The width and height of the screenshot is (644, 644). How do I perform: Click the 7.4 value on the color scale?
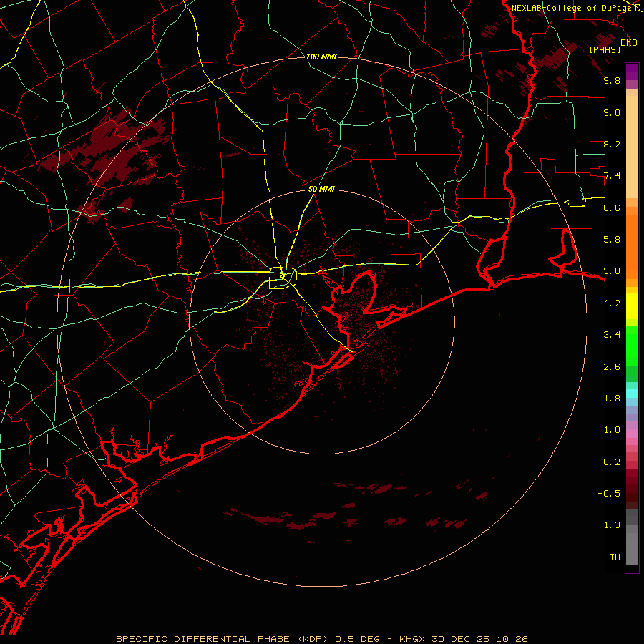pos(612,176)
